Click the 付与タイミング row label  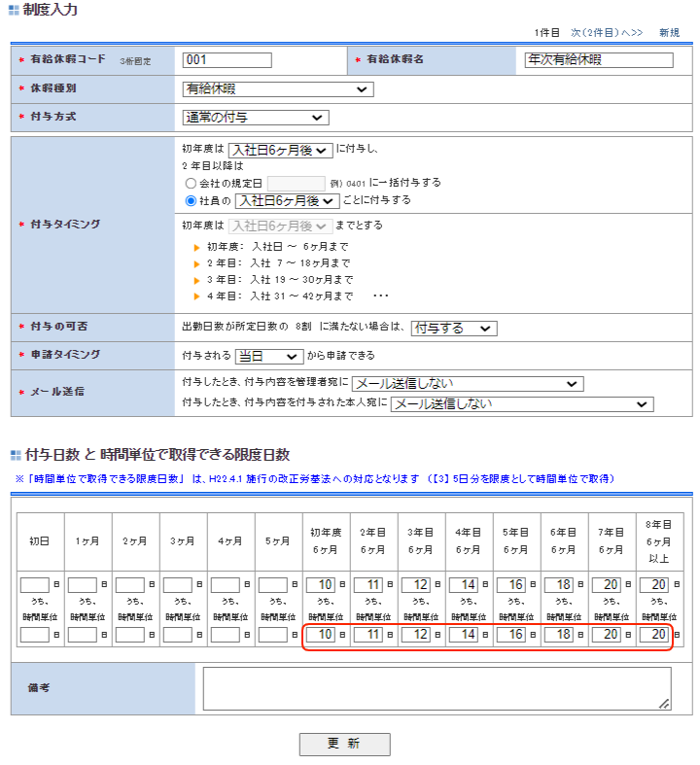[x=65, y=225]
